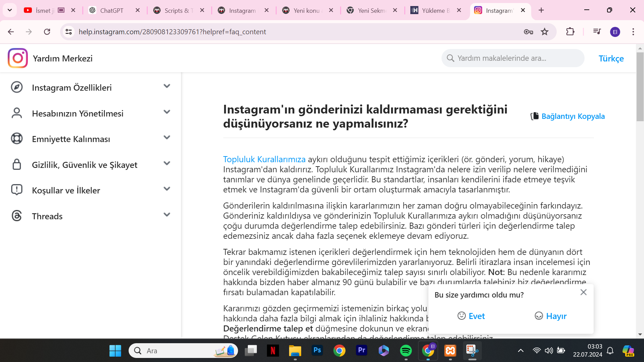Switch to the Yükleme B tab

tap(436, 10)
